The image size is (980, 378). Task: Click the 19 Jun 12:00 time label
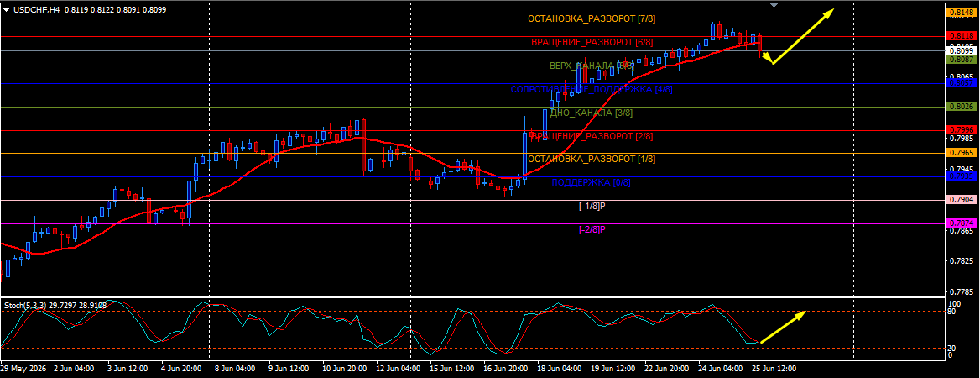[x=613, y=370]
